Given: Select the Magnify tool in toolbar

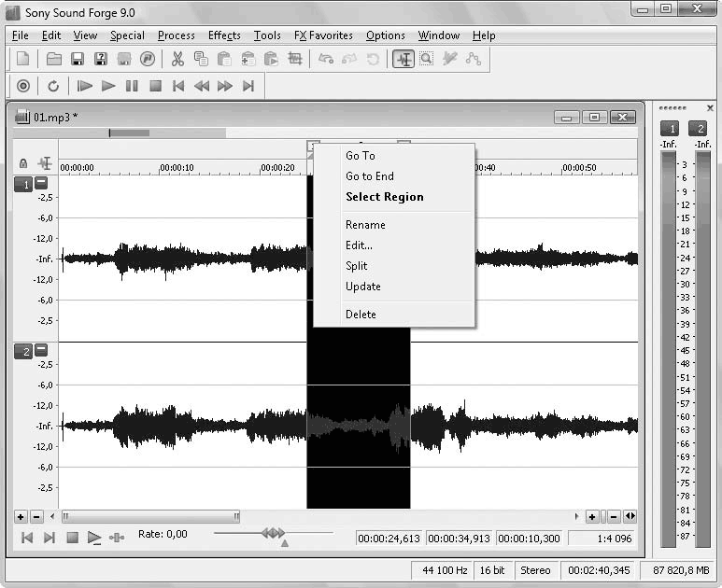Looking at the screenshot, I should coord(426,59).
